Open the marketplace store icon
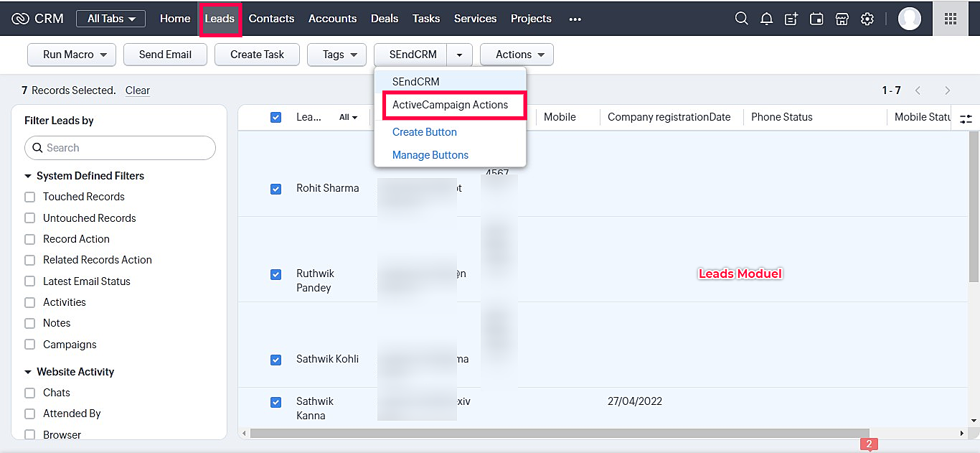Viewport: 980px width, 453px height. [x=842, y=19]
